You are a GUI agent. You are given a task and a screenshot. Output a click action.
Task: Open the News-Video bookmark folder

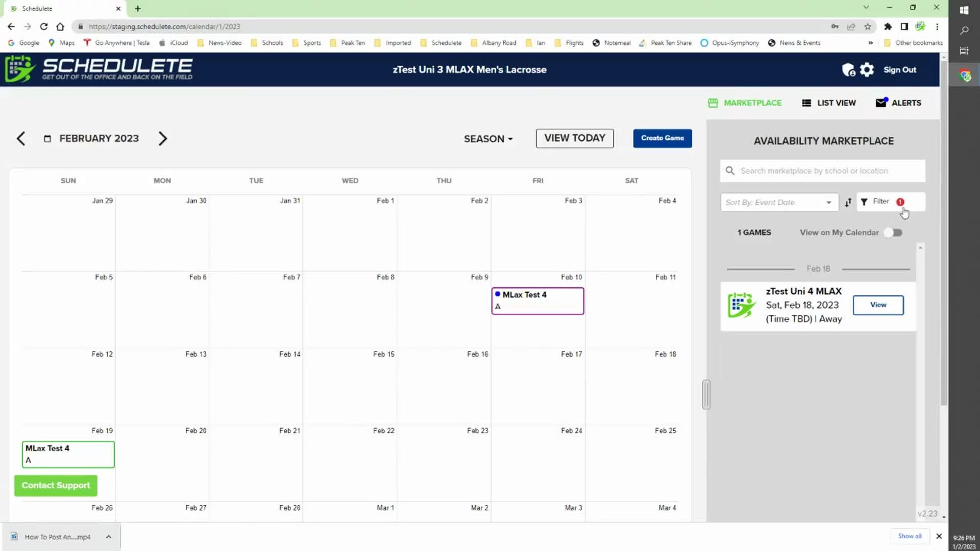tap(219, 43)
